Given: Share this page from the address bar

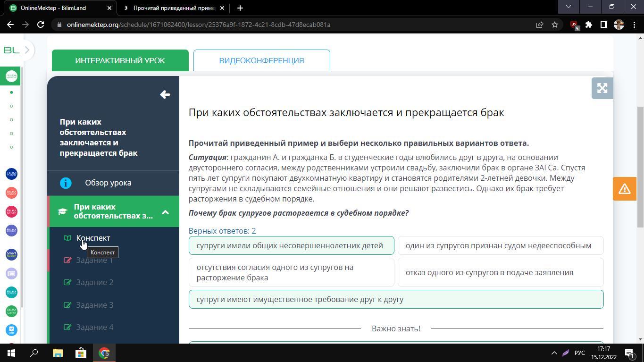Looking at the screenshot, I should click(540, 25).
